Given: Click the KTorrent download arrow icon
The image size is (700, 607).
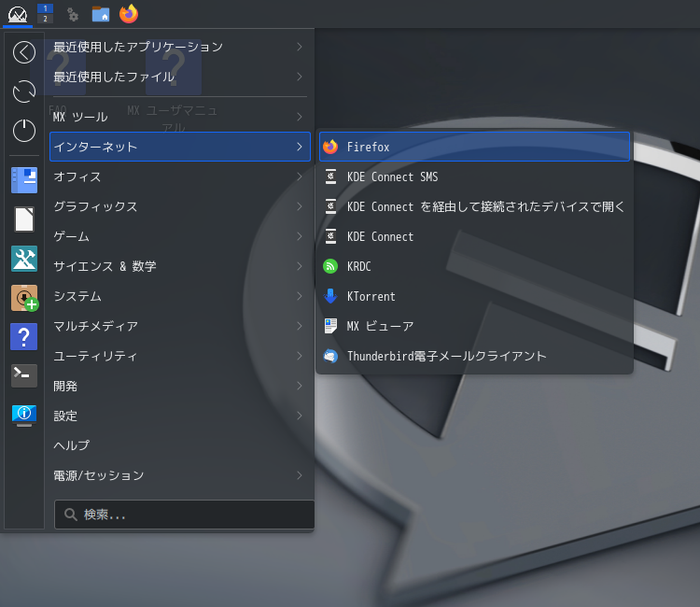Looking at the screenshot, I should [330, 296].
